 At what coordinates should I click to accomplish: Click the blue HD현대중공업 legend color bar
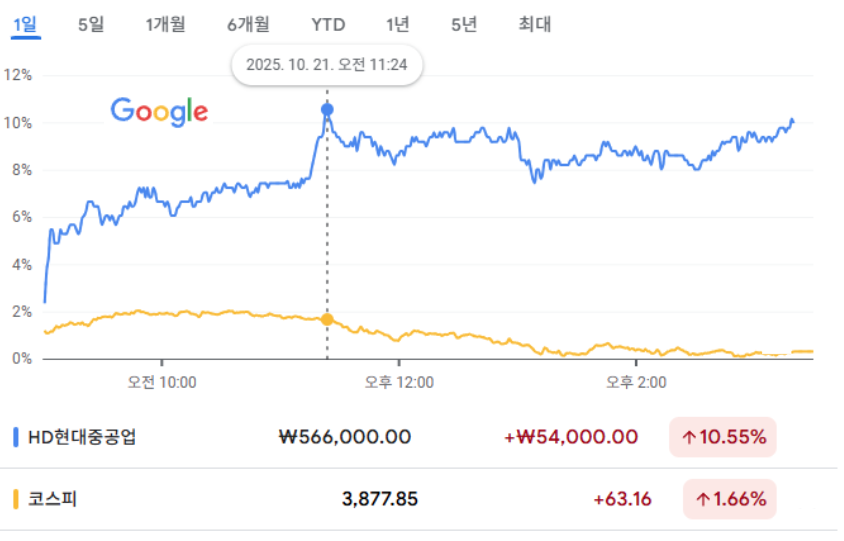(16, 437)
